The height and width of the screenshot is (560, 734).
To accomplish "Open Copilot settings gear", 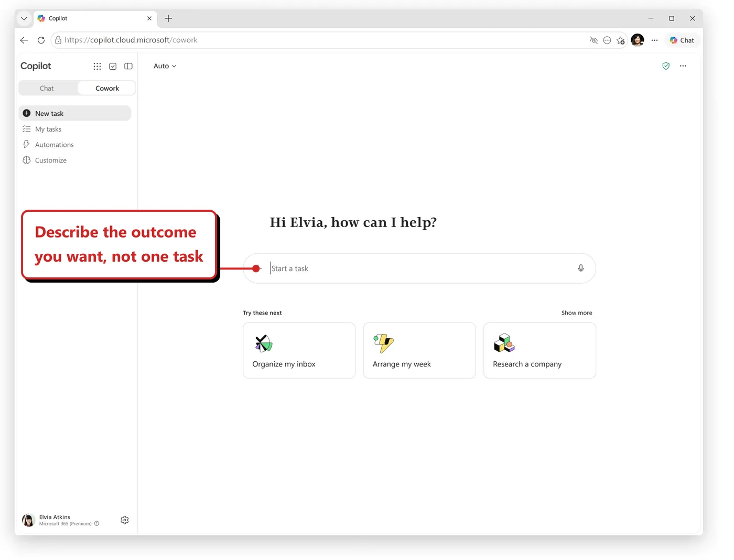I will 125,520.
